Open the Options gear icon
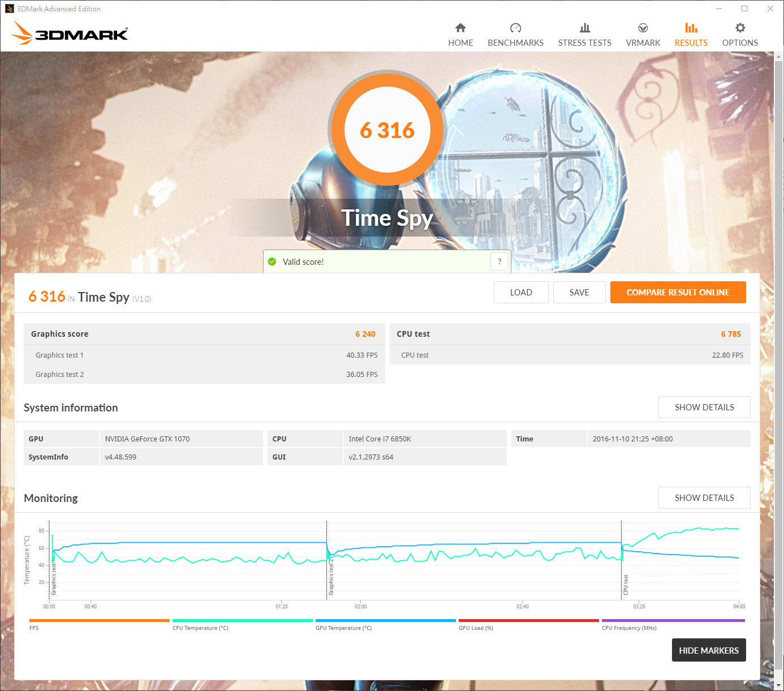 pyautogui.click(x=740, y=28)
